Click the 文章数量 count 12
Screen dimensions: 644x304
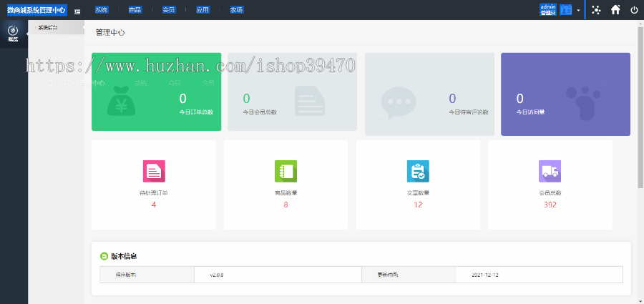click(x=418, y=205)
